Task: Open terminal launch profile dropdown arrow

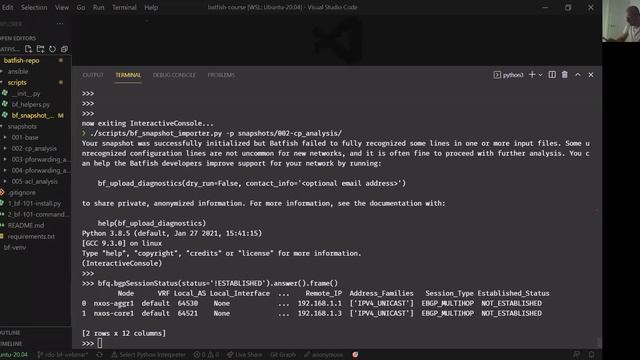Action: click(x=541, y=75)
